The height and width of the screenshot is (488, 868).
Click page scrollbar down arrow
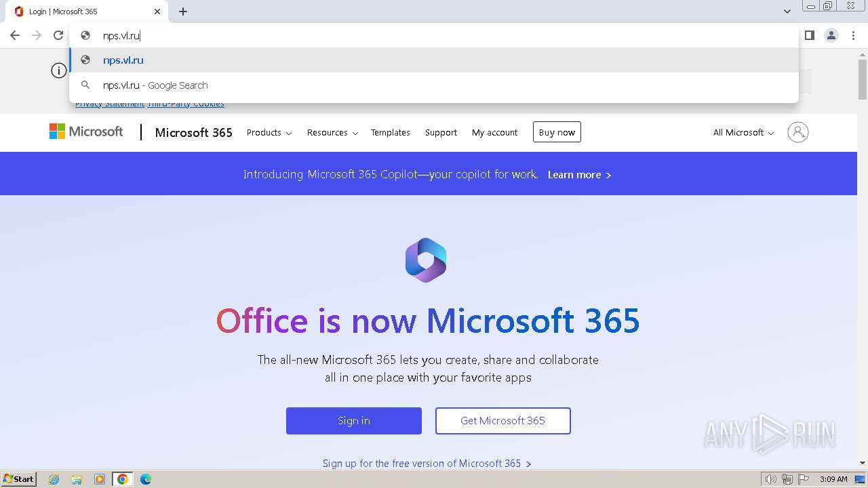[x=863, y=464]
